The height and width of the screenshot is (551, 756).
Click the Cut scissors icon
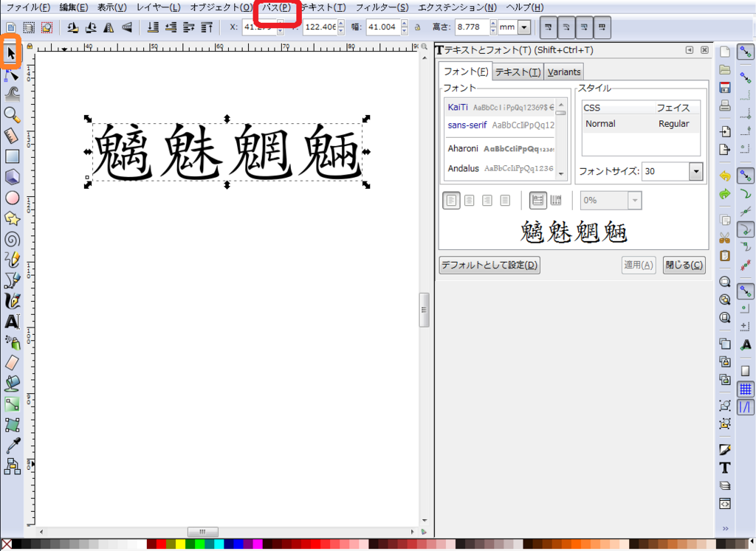pos(725,238)
